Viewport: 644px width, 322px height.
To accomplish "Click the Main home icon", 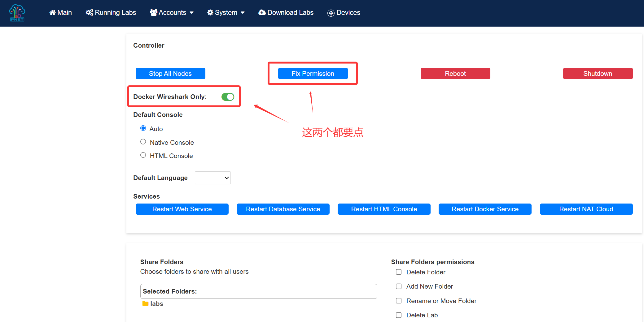I will pos(53,13).
